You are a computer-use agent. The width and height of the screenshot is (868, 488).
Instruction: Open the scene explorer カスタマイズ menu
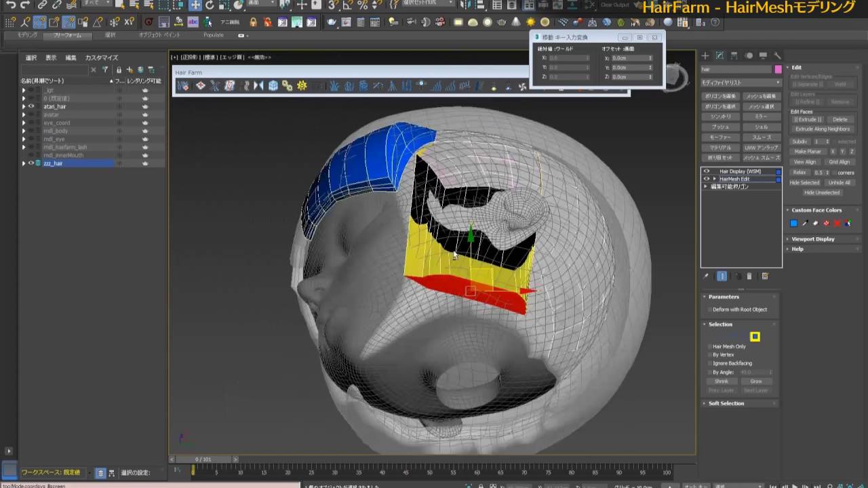click(x=102, y=58)
